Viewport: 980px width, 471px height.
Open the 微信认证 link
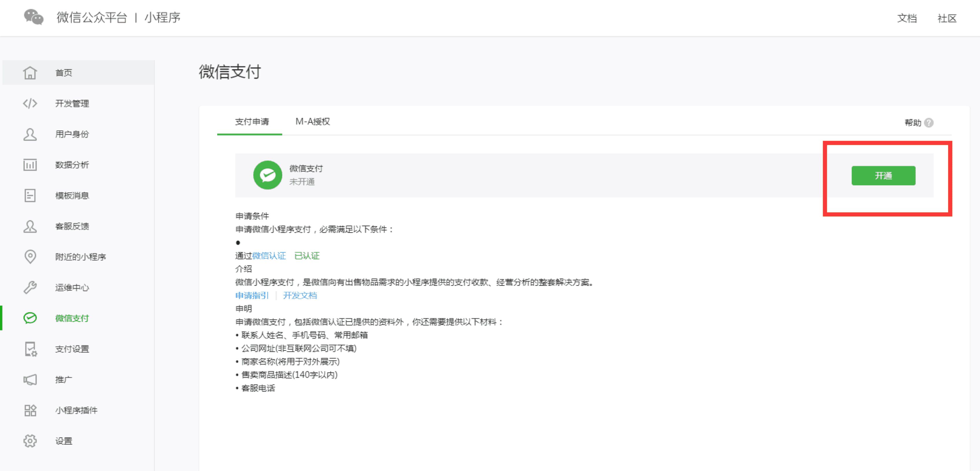point(269,256)
